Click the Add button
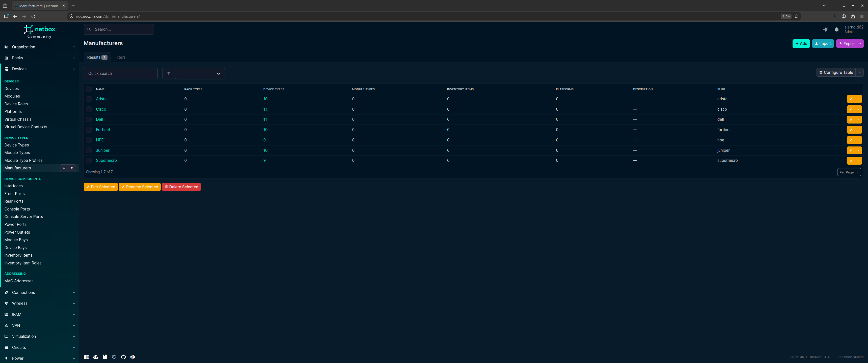 pyautogui.click(x=801, y=43)
